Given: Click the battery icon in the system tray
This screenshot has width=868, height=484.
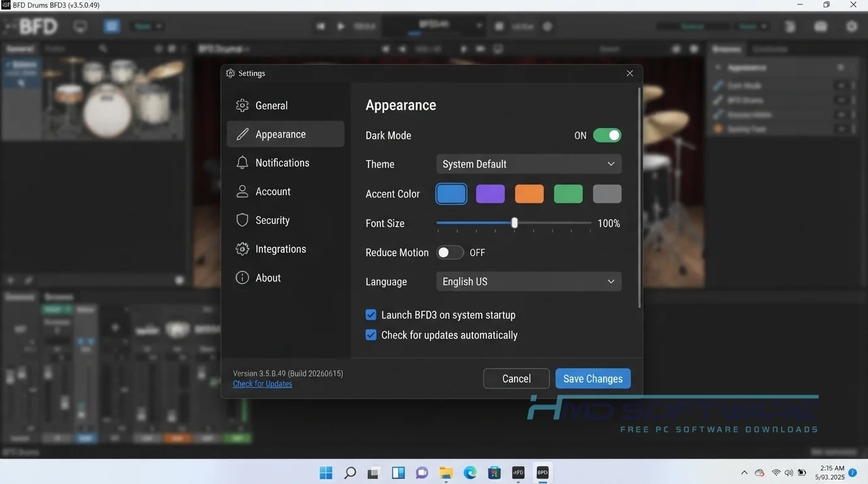Looking at the screenshot, I should (802, 473).
